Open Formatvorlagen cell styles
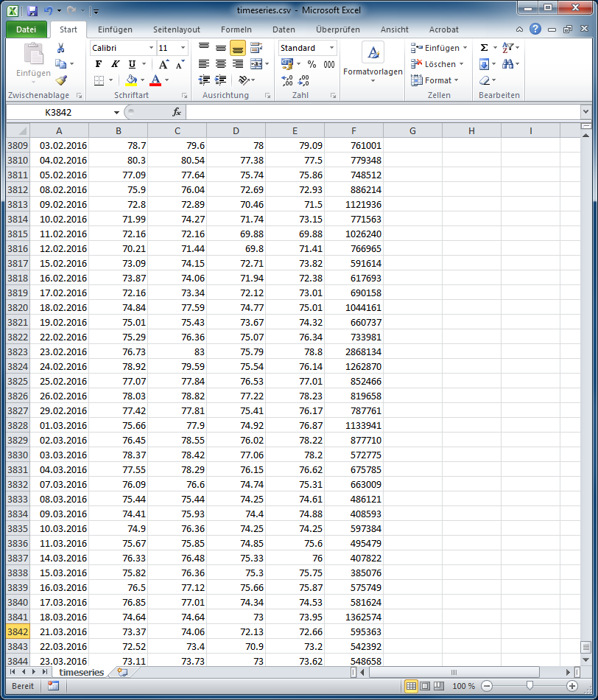The width and height of the screenshot is (598, 700). click(373, 63)
